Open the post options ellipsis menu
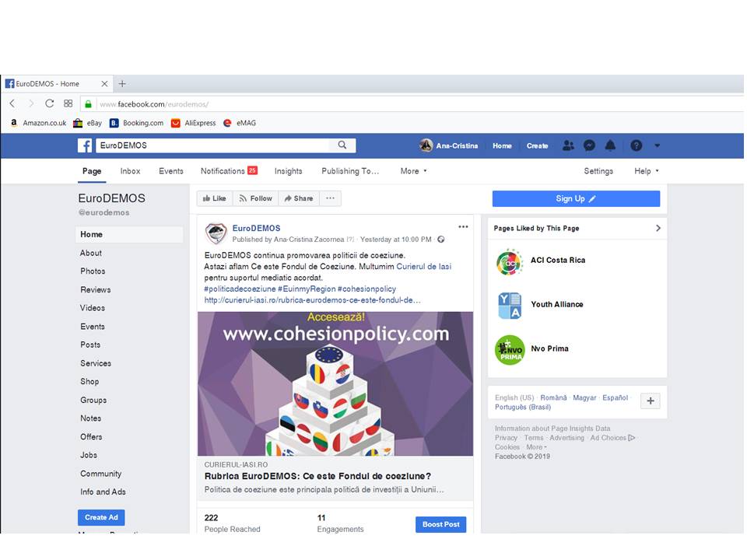This screenshot has height=560, width=747. tap(463, 227)
